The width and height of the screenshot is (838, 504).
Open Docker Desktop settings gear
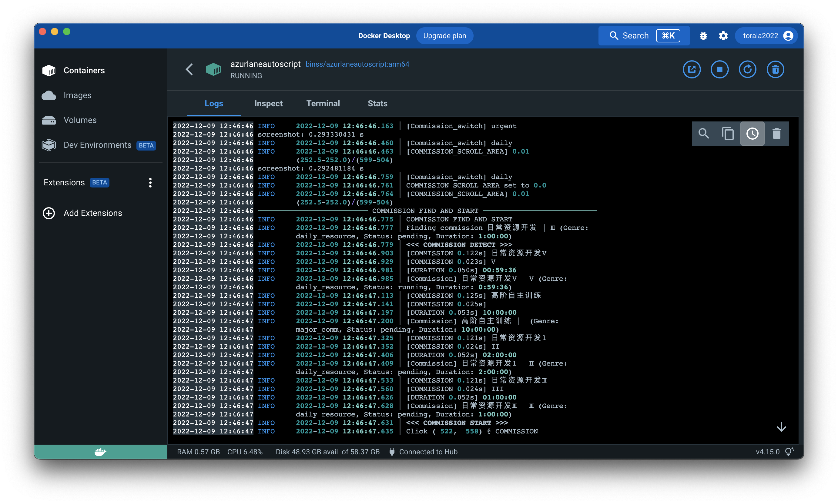(723, 36)
